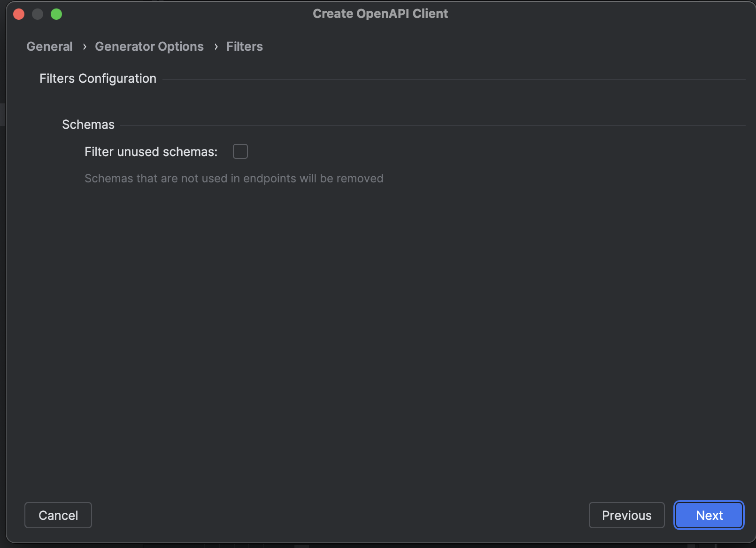Screen dimensions: 756x548
Task: Click the "Filter unused schemas:" label
Action: [x=151, y=152]
